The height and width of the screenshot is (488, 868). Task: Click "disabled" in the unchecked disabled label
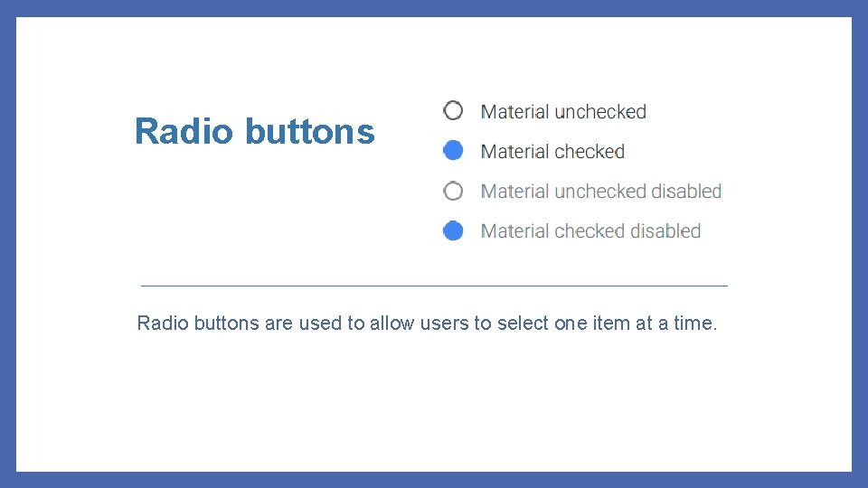pos(686,192)
